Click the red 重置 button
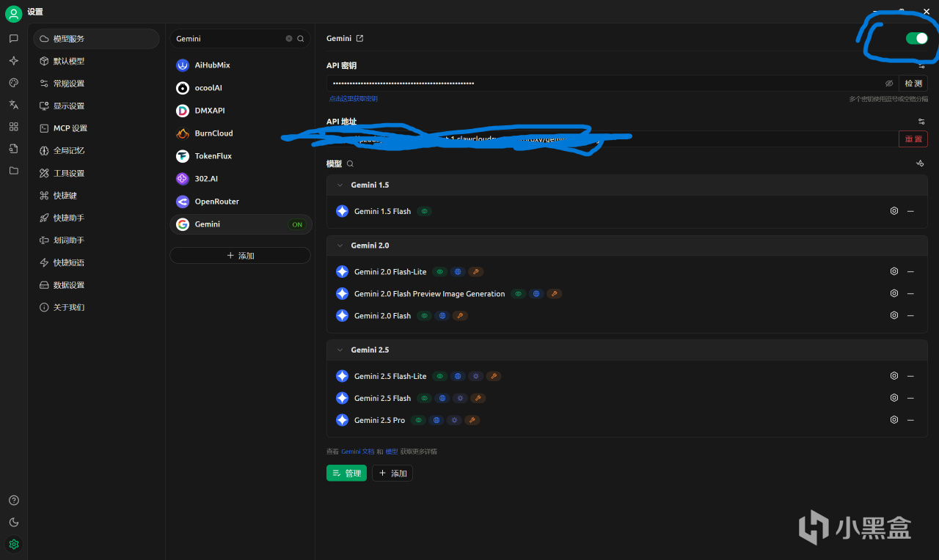The width and height of the screenshot is (939, 560). point(913,139)
